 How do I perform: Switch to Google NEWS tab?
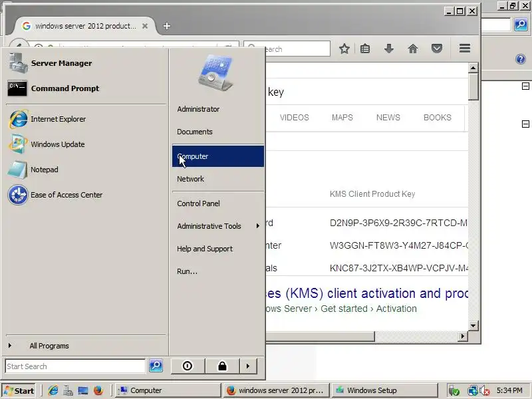click(388, 118)
